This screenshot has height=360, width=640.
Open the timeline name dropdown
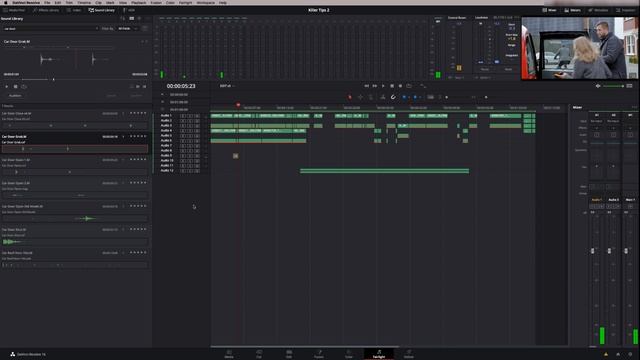pyautogui.click(x=227, y=86)
